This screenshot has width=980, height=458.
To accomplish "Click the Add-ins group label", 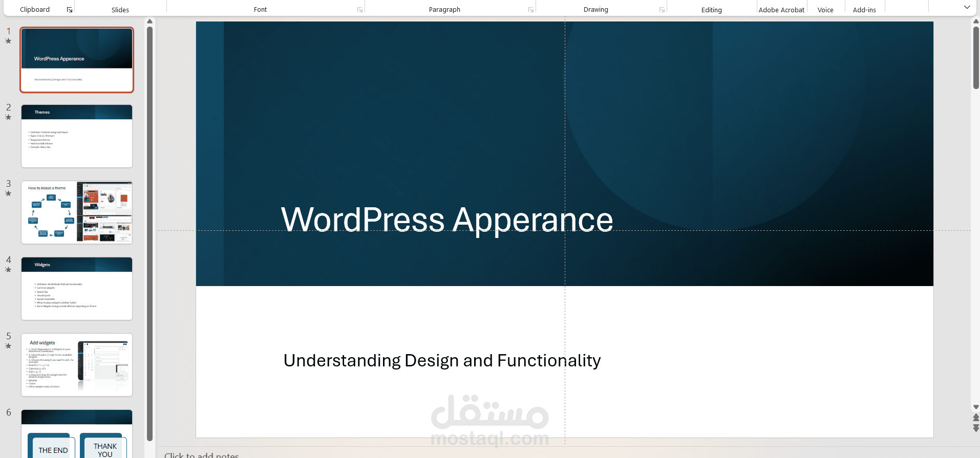I will coord(864,10).
